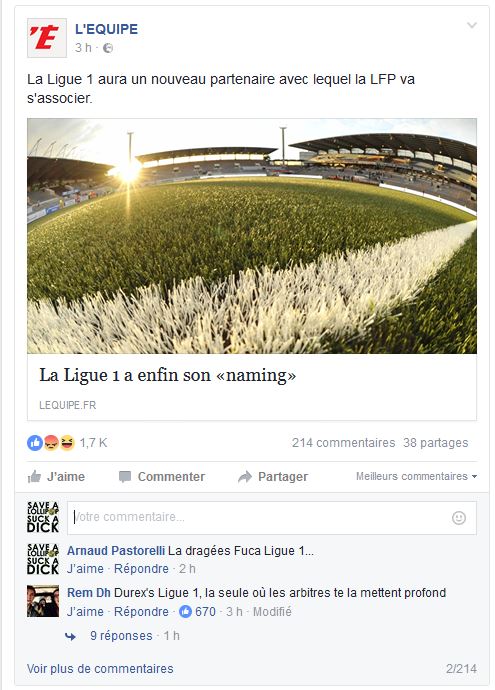Click 'Voir plus de commentaires'
The image size is (495, 690).
point(100,668)
